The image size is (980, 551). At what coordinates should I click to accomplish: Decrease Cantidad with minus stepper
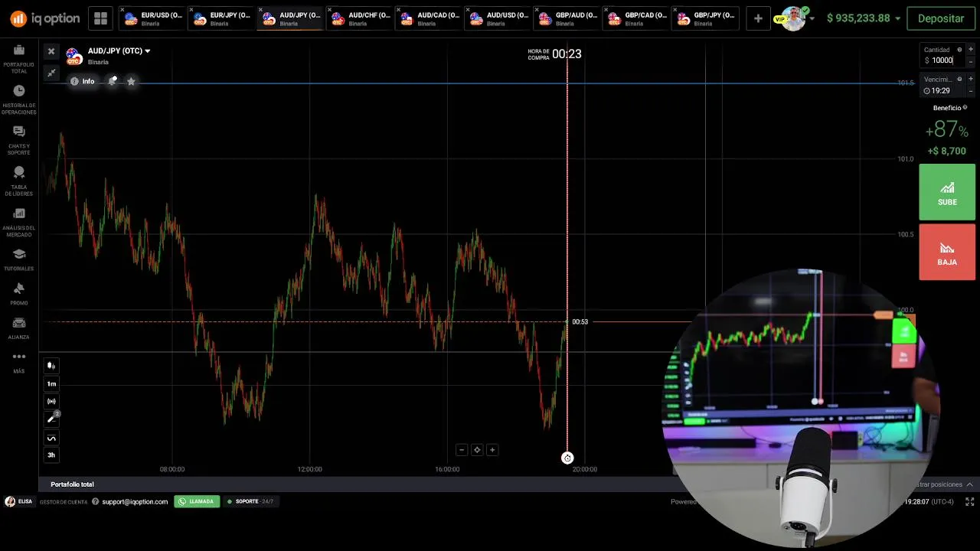pos(971,60)
